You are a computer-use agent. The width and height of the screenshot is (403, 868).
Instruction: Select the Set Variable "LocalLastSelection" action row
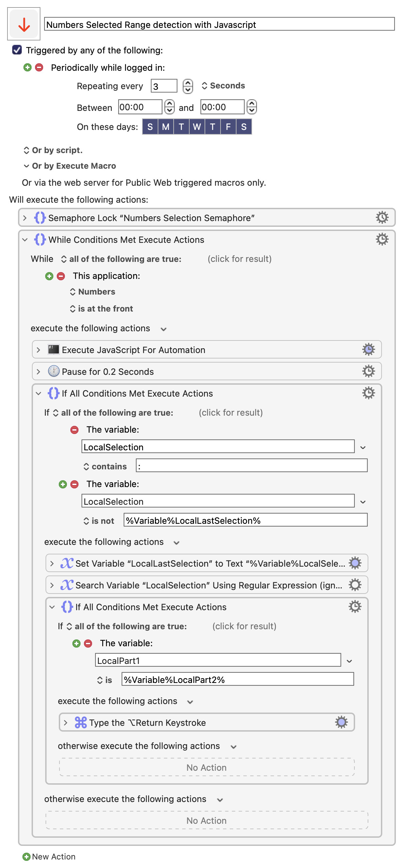coord(207,563)
